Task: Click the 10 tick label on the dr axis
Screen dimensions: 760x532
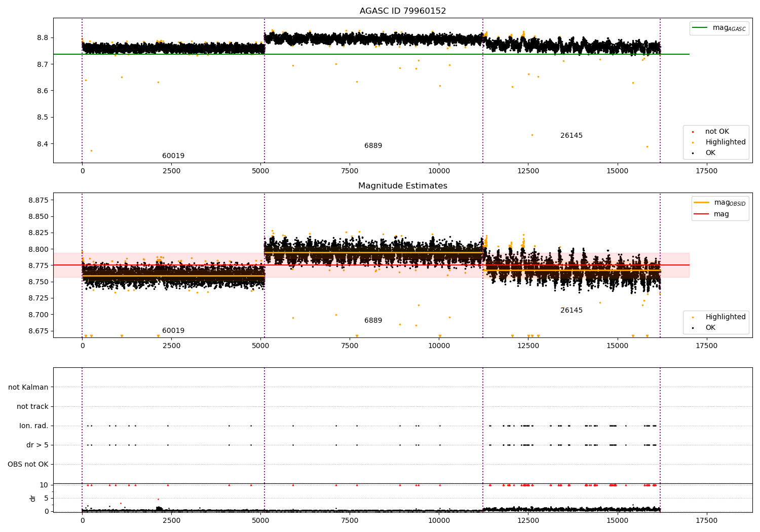Action: [x=44, y=485]
